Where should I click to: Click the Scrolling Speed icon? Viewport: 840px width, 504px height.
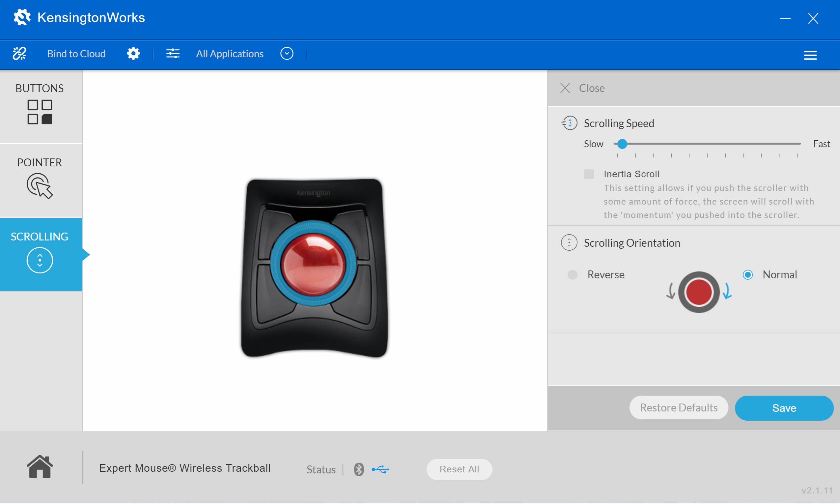coord(570,123)
